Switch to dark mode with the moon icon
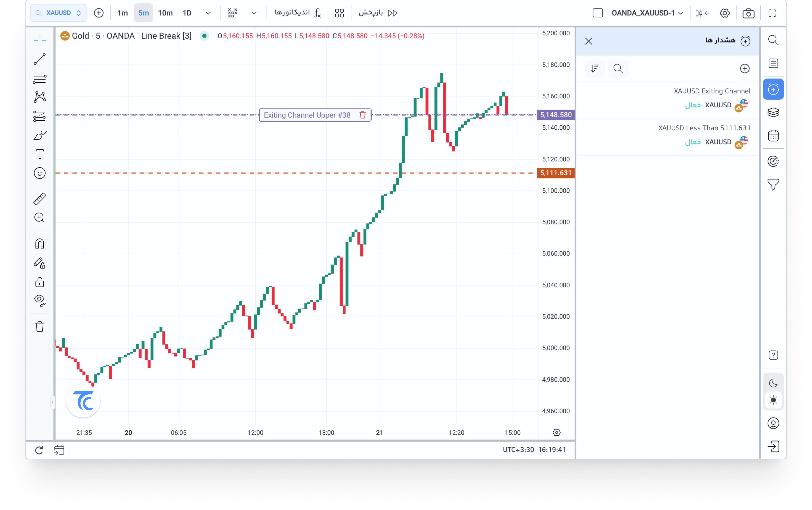 [x=773, y=383]
